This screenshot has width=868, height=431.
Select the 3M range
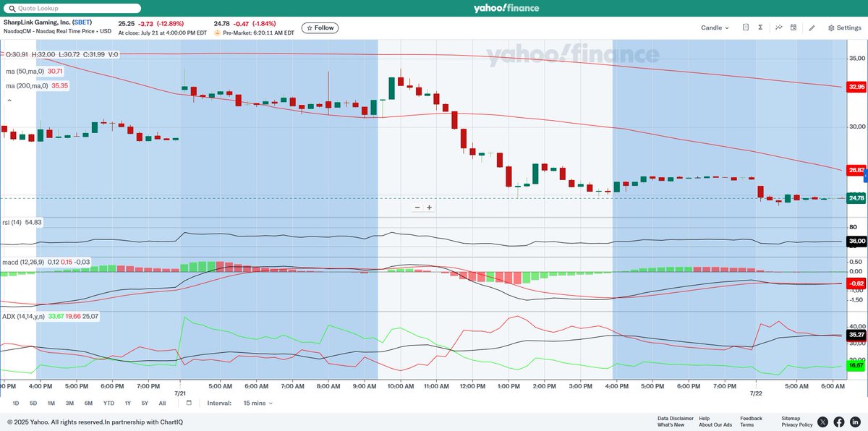coord(69,403)
